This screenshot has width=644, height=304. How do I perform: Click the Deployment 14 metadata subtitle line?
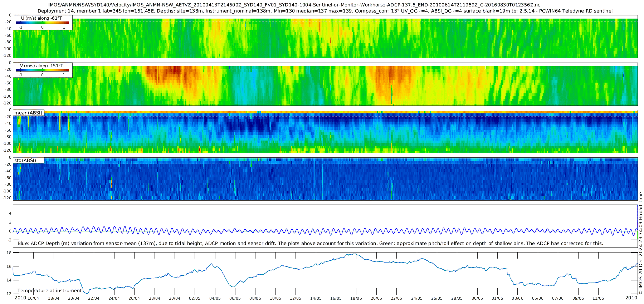(x=325, y=11)
